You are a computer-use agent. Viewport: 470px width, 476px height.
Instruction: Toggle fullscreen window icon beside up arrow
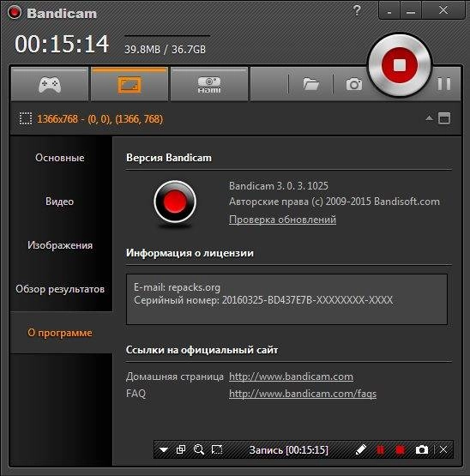tap(444, 118)
